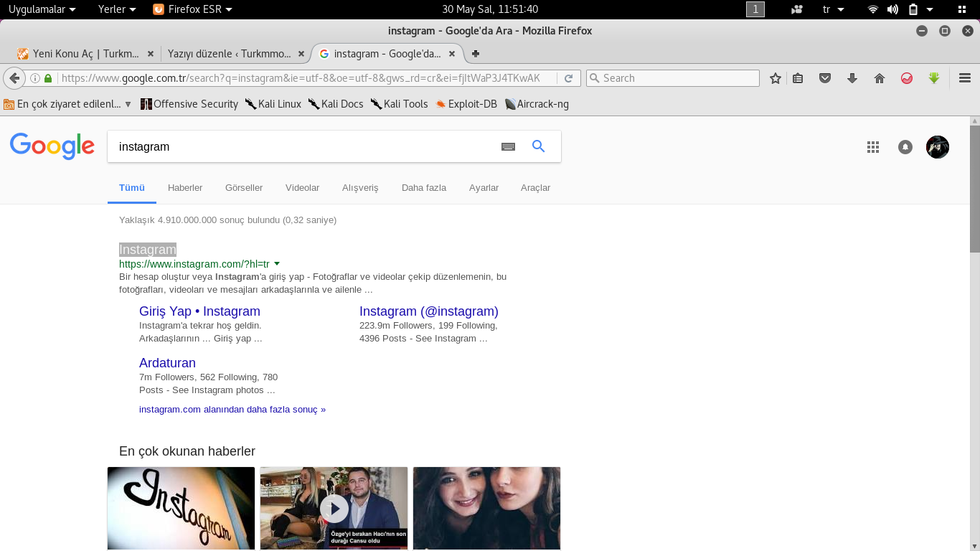The image size is (980, 551).
Task: Expand the En çok ziyaret edilenler bookmark folder
Action: tap(68, 104)
